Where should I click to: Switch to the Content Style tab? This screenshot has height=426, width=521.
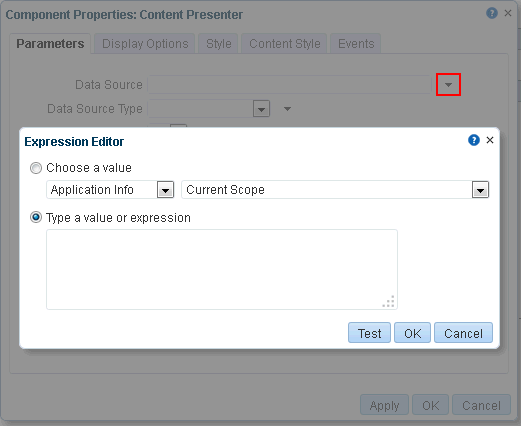coord(285,44)
